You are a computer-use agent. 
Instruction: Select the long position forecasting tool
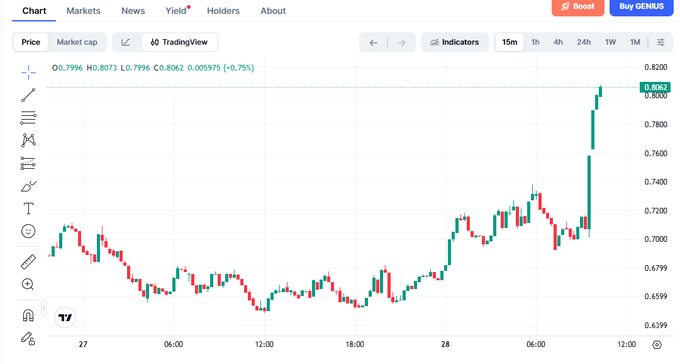28,163
